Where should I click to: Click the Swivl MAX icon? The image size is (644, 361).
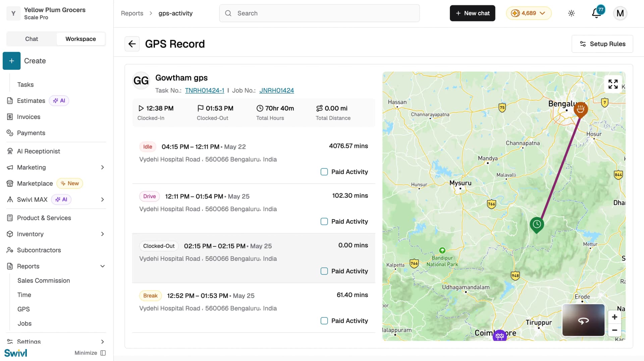coord(10,199)
